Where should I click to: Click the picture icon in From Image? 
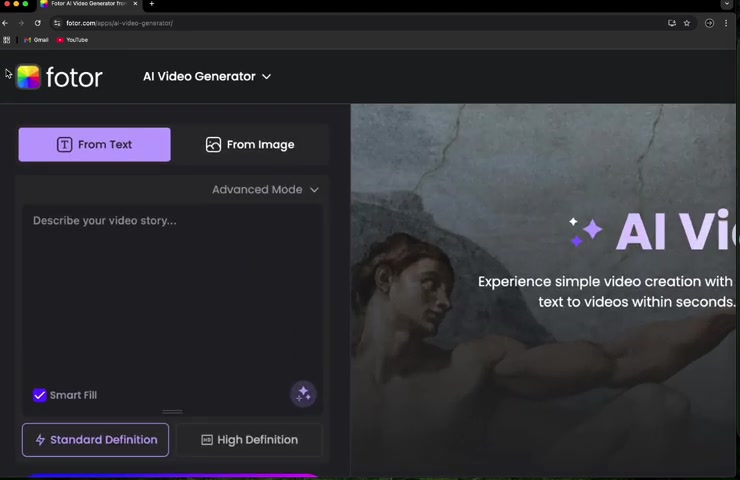(x=213, y=144)
